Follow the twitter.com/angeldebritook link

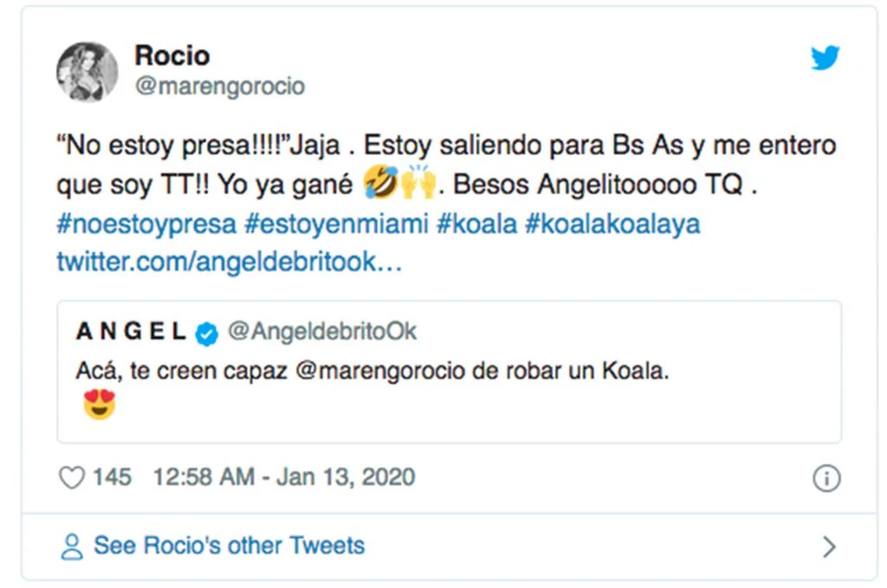click(x=229, y=262)
